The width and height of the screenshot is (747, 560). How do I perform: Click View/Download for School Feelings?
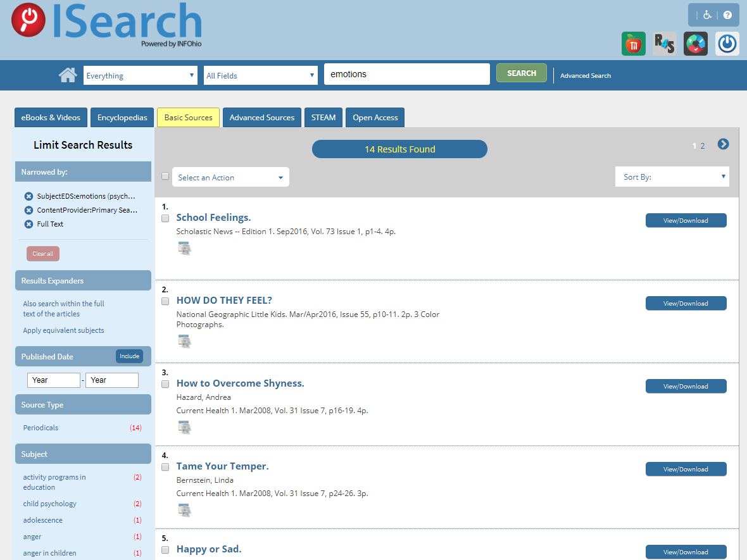[x=686, y=220]
